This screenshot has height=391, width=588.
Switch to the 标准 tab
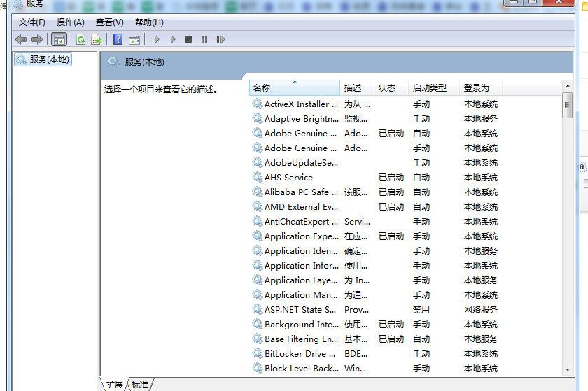pyautogui.click(x=140, y=384)
